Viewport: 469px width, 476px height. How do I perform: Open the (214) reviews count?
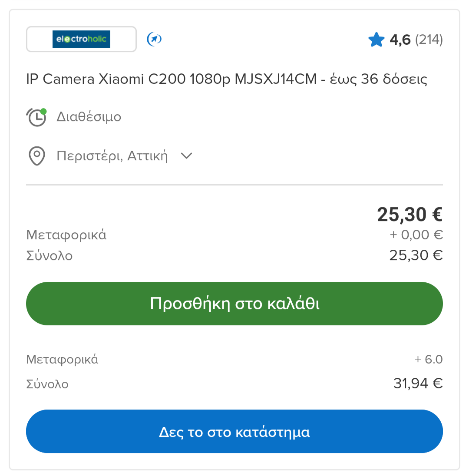tap(429, 40)
